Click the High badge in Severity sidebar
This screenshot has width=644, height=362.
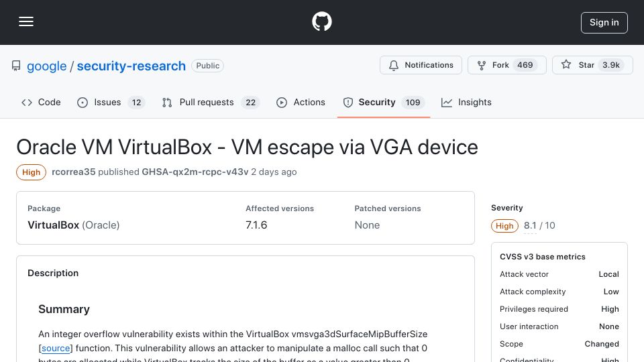[504, 226]
